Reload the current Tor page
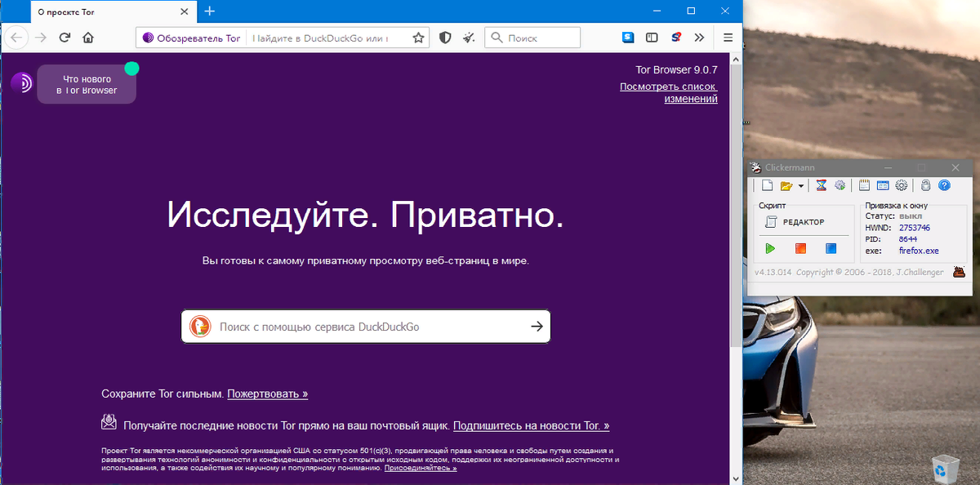Viewport: 980px width, 485px height. coord(65,38)
